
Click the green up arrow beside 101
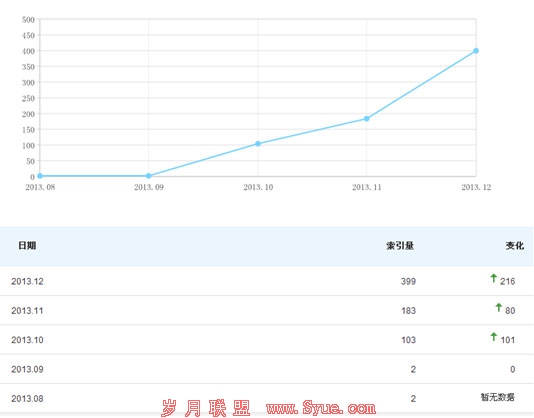tap(493, 337)
